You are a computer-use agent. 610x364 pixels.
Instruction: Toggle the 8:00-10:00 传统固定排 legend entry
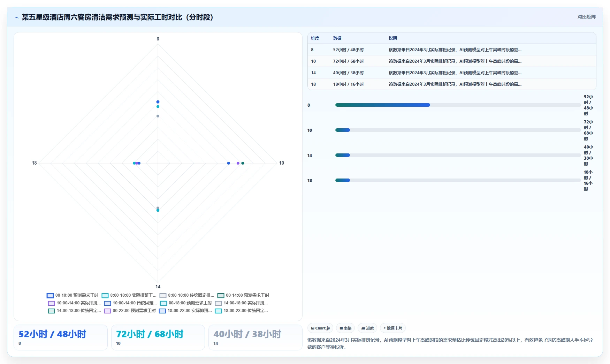click(187, 295)
